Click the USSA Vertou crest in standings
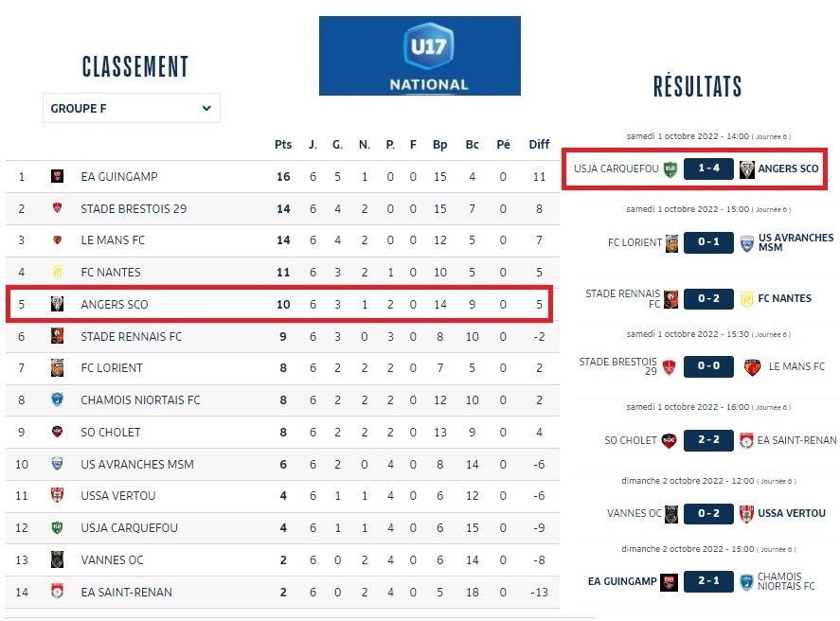 (x=57, y=496)
